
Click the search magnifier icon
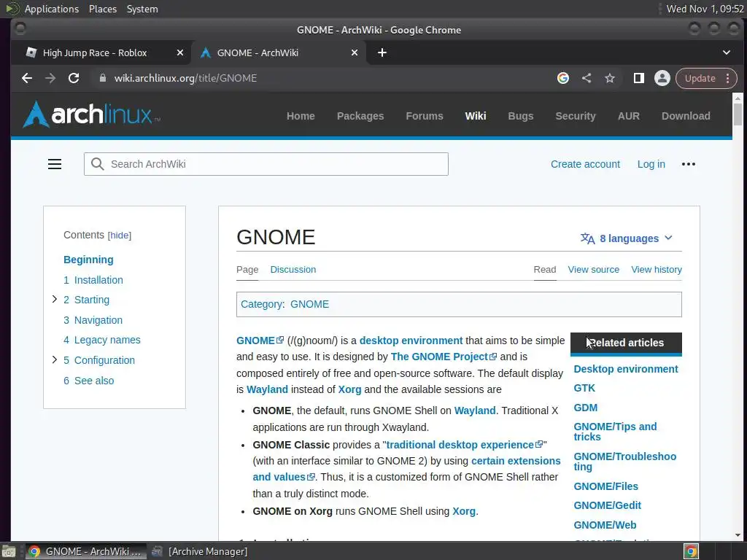coord(98,164)
